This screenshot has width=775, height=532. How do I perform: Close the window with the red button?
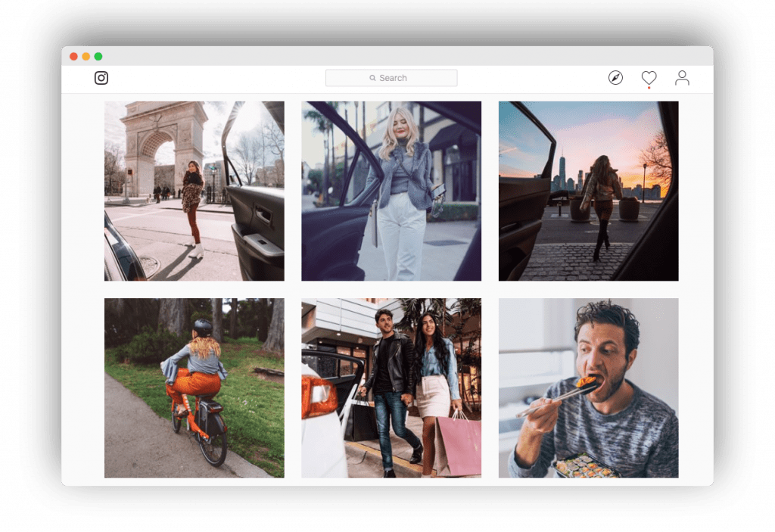(x=73, y=56)
